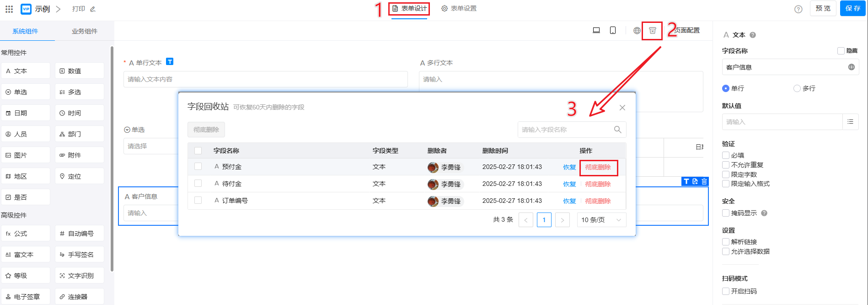Click the apps grid launcher icon
Image resolution: width=868 pixels, height=305 pixels.
click(9, 9)
